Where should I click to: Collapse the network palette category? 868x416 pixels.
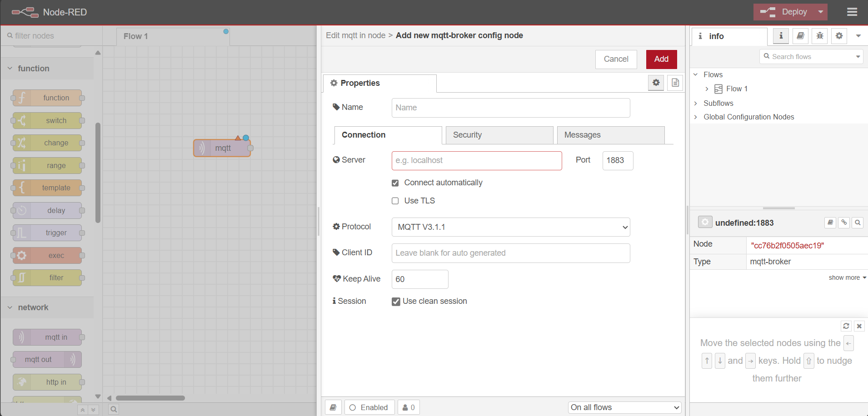click(x=47, y=307)
